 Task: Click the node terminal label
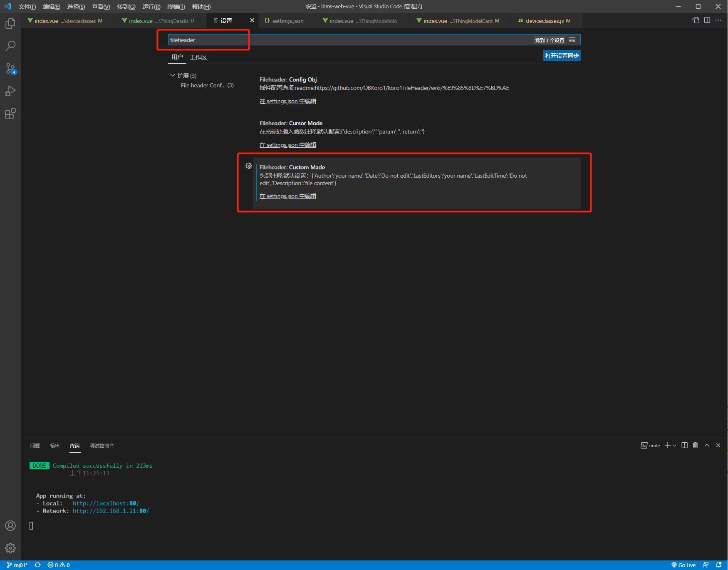tap(650, 446)
